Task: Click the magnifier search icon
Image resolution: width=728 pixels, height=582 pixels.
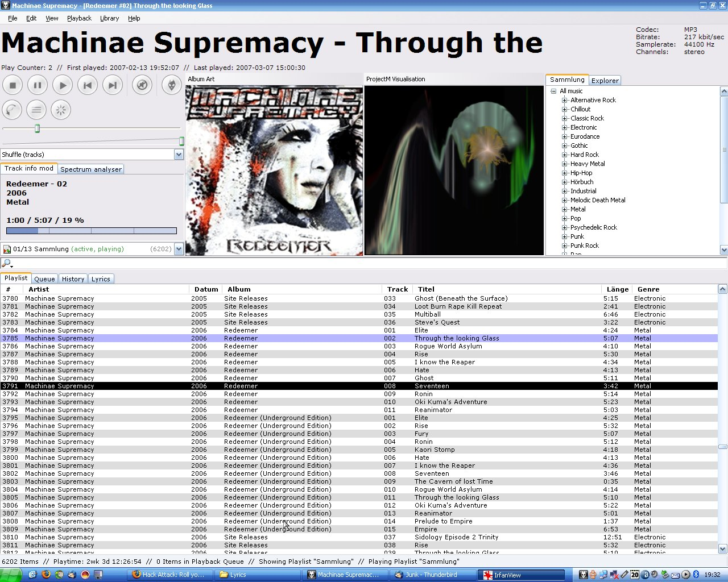Action: pyautogui.click(x=7, y=263)
